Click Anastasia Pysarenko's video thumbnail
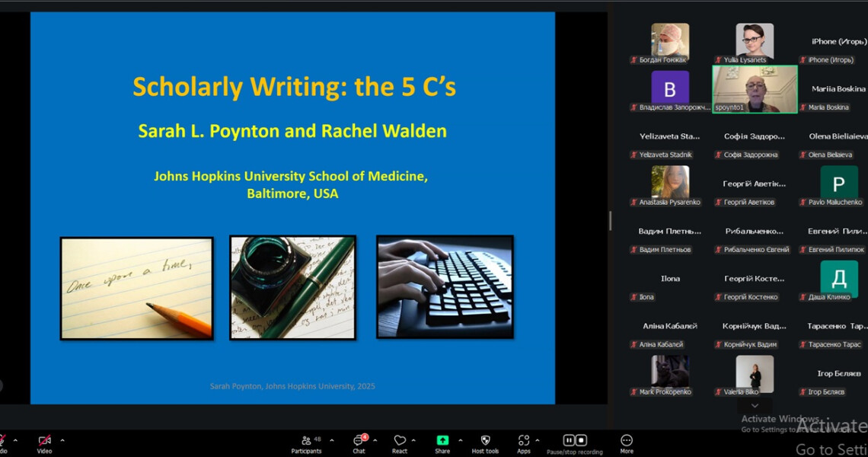 pyautogui.click(x=670, y=183)
